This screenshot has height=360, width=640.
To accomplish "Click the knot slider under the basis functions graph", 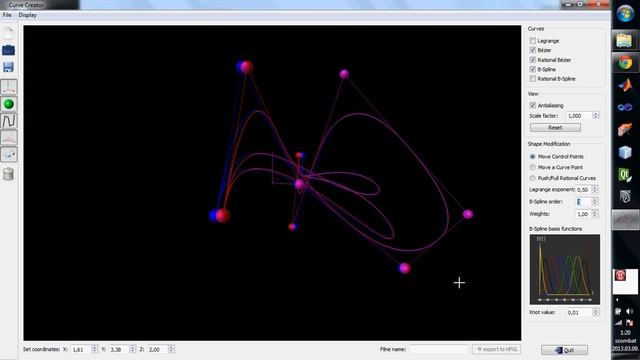I will (565, 300).
